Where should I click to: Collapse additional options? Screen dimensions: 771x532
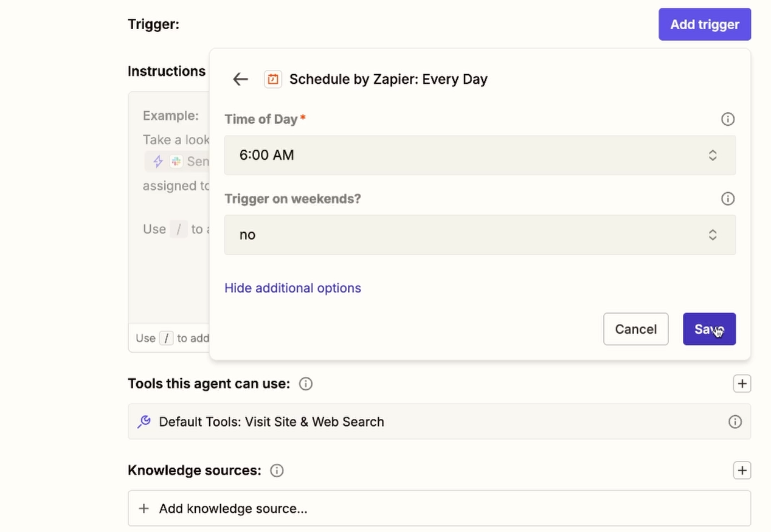coord(292,288)
